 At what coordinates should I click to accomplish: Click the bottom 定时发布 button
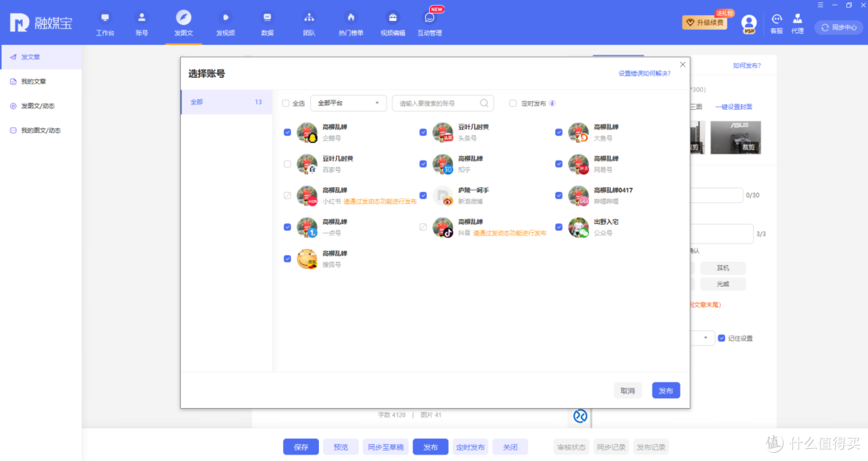(x=470, y=447)
